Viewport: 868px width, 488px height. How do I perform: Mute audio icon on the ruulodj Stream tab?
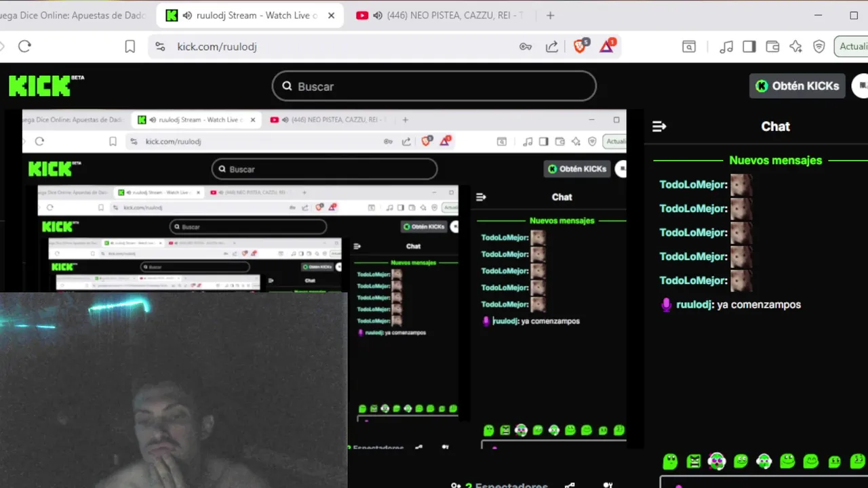tap(187, 15)
